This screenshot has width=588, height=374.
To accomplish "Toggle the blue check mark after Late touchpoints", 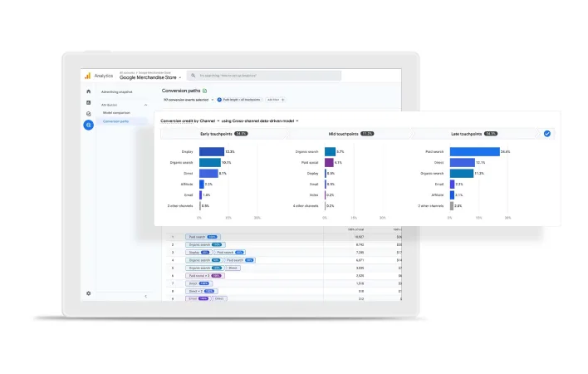I will [x=547, y=134].
